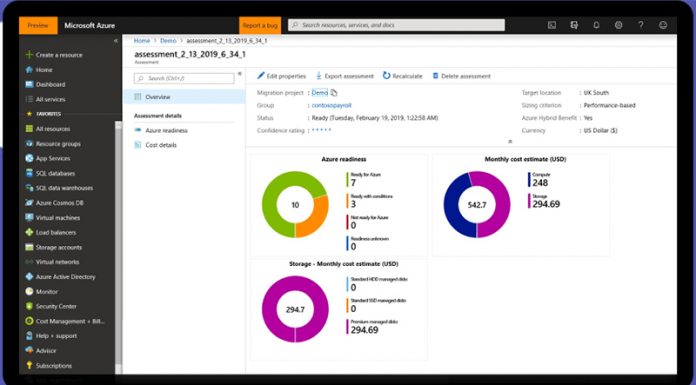
Task: Click in the resources search box
Action: (x=396, y=25)
